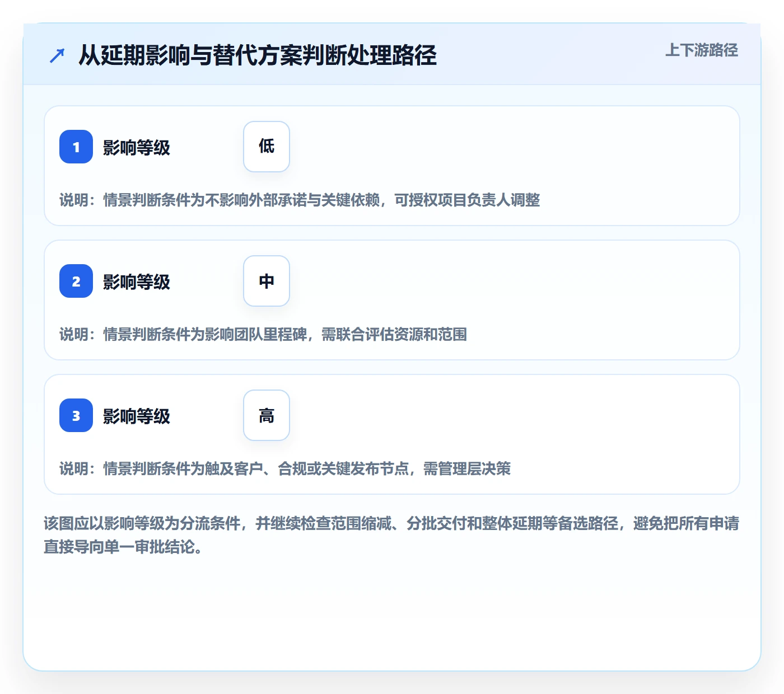Click the summary paragraph starting with 该图应以影响等级
784x694 pixels.
click(391, 535)
